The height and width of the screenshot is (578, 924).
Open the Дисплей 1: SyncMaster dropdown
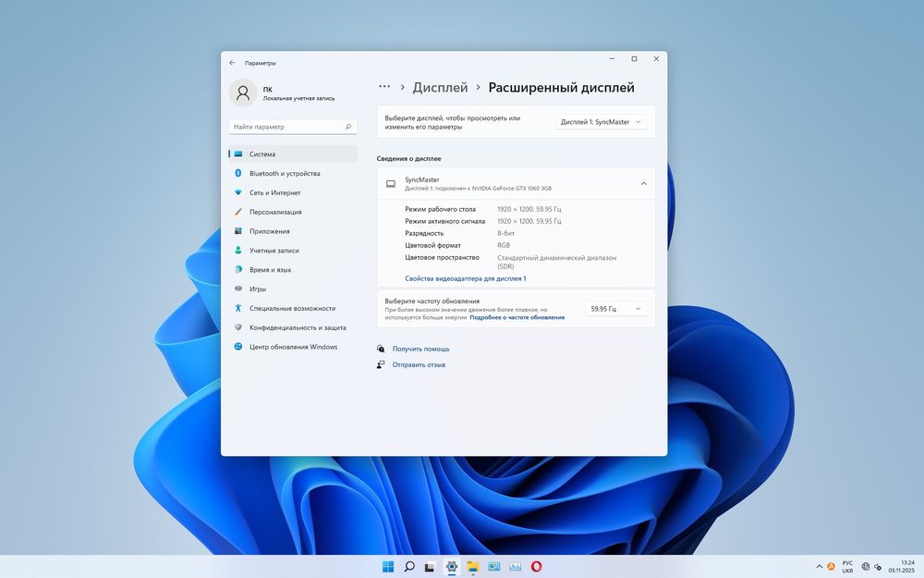tap(602, 122)
